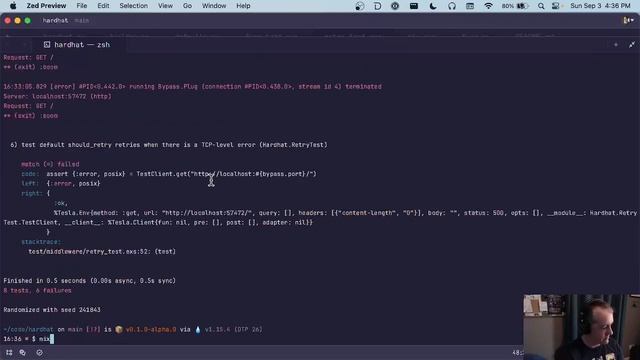
Task: Click the Do Not Disturb moon icon
Action: (433, 6)
